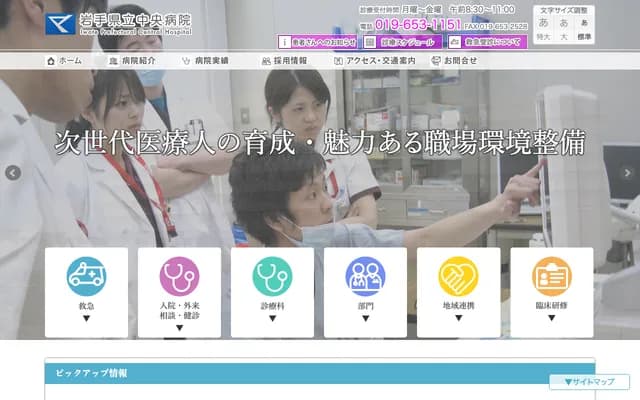Viewport: 640px width, 400px height.
Task: Open the 診療スケジュール button
Action: [x=400, y=42]
